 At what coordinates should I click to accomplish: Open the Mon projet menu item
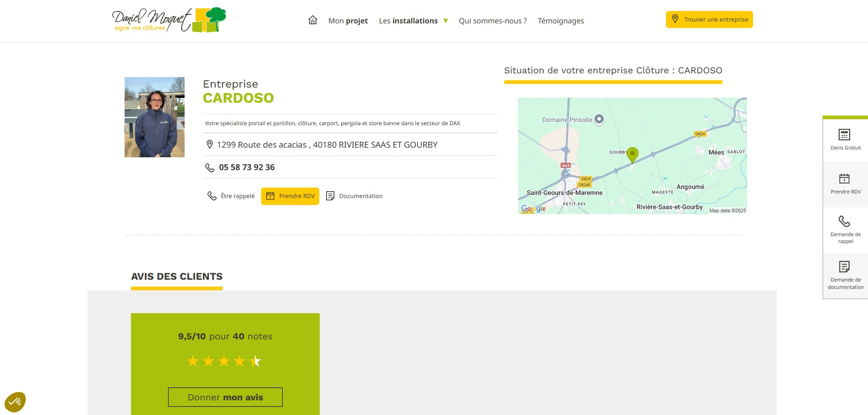(348, 21)
